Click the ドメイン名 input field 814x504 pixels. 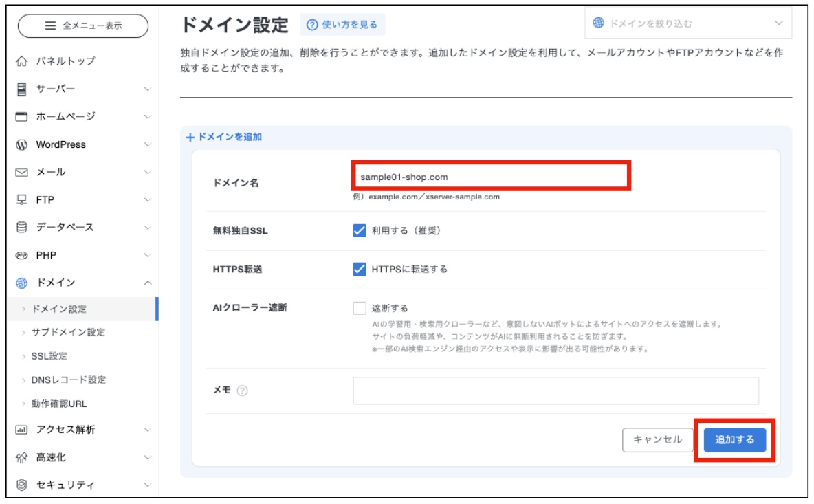490,177
